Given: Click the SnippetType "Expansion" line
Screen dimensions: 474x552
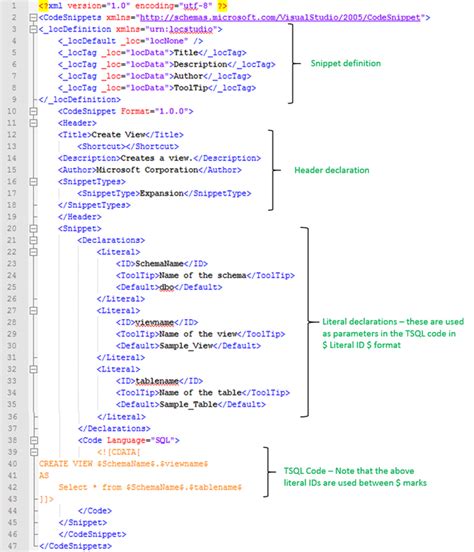Looking at the screenshot, I should (x=164, y=193).
